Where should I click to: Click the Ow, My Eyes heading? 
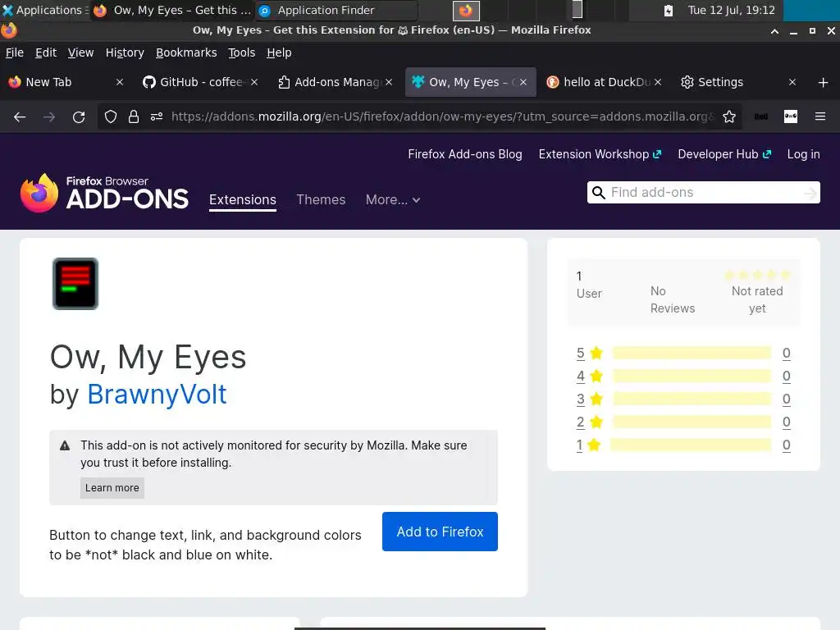(x=148, y=358)
